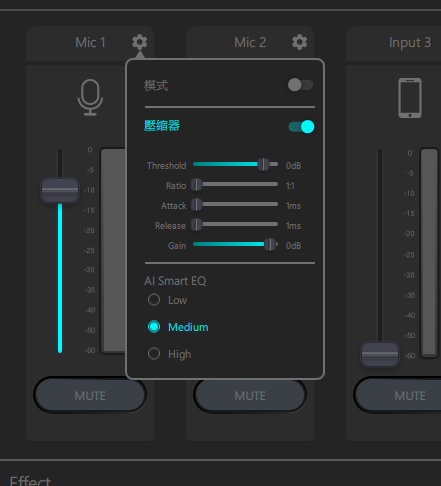
Task: Select High AI Smart EQ option
Action: [154, 354]
